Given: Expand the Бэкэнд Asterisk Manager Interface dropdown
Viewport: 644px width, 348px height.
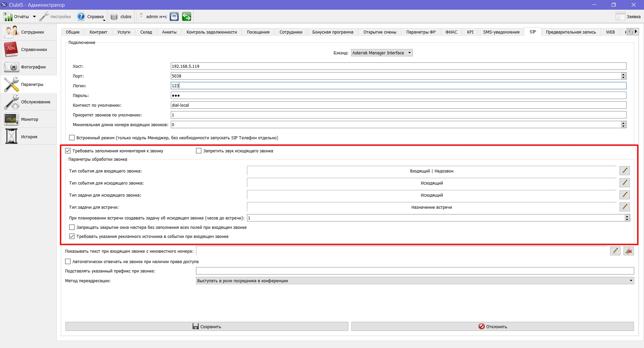Looking at the screenshot, I should [x=382, y=53].
